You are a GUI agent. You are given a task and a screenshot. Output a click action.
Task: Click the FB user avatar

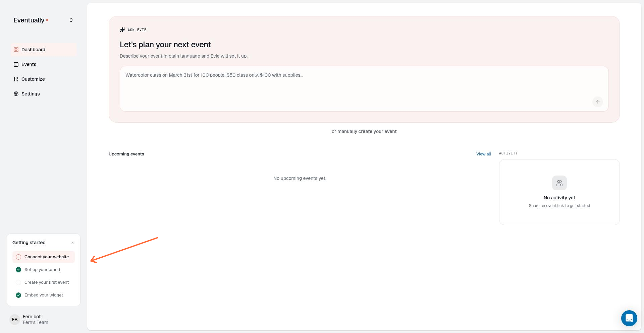pos(15,320)
